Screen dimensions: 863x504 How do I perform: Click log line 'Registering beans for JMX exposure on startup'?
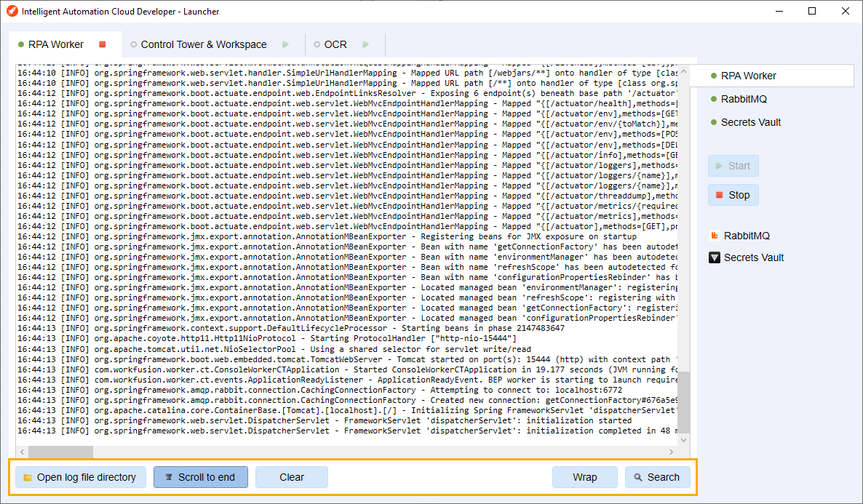(327, 236)
